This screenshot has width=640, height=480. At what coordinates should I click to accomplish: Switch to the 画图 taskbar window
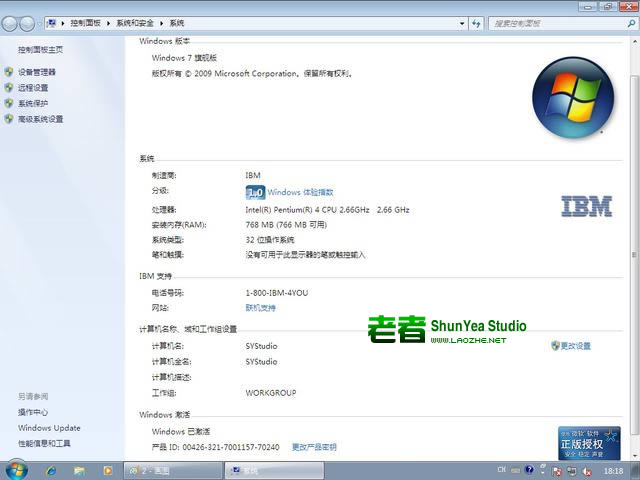point(173,471)
